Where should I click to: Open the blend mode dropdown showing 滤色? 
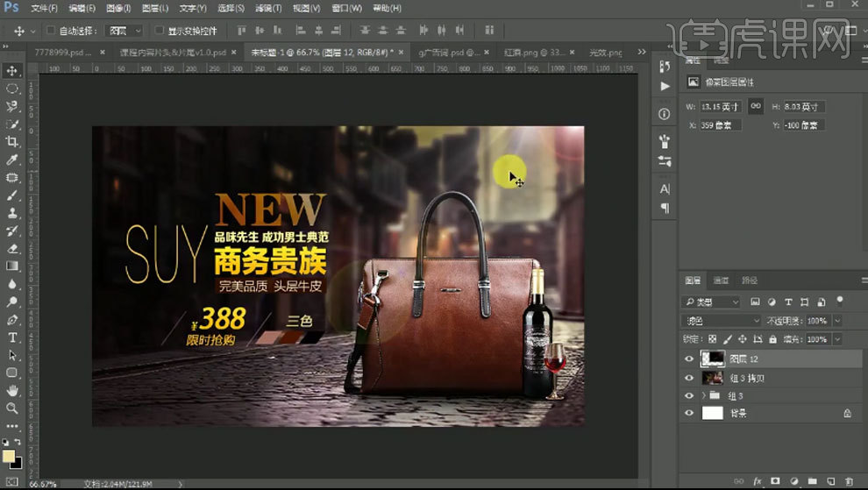tap(722, 321)
